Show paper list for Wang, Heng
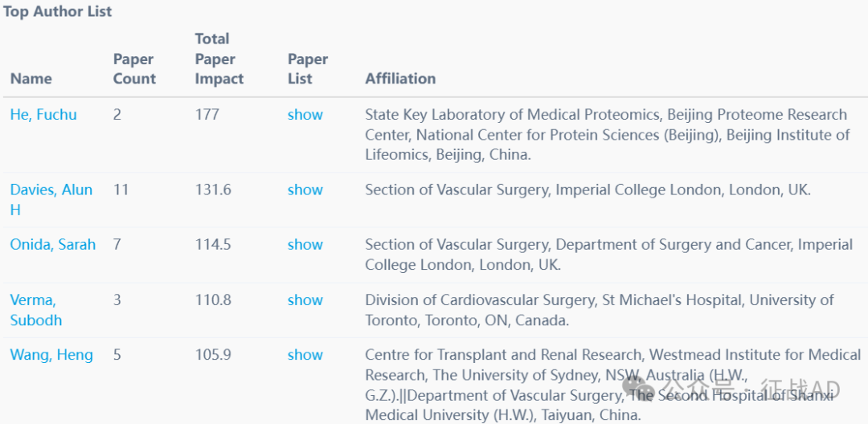This screenshot has width=868, height=424. 305,355
